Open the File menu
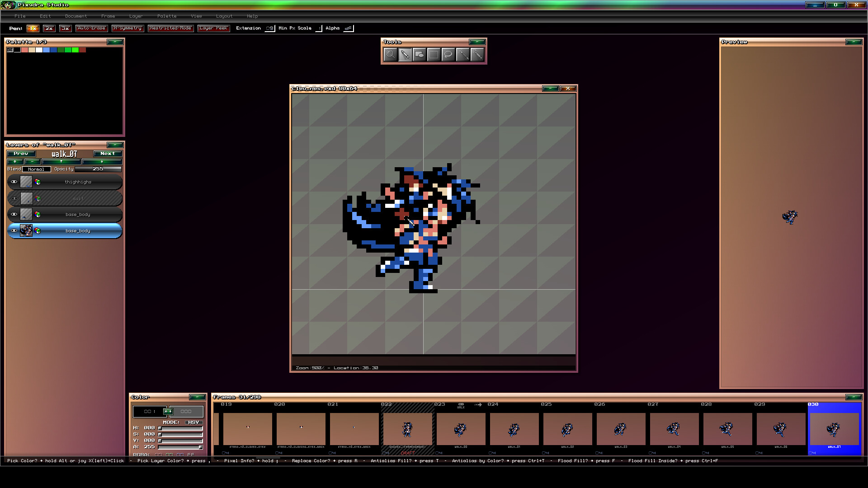Viewport: 868px width, 488px height. pos(20,16)
